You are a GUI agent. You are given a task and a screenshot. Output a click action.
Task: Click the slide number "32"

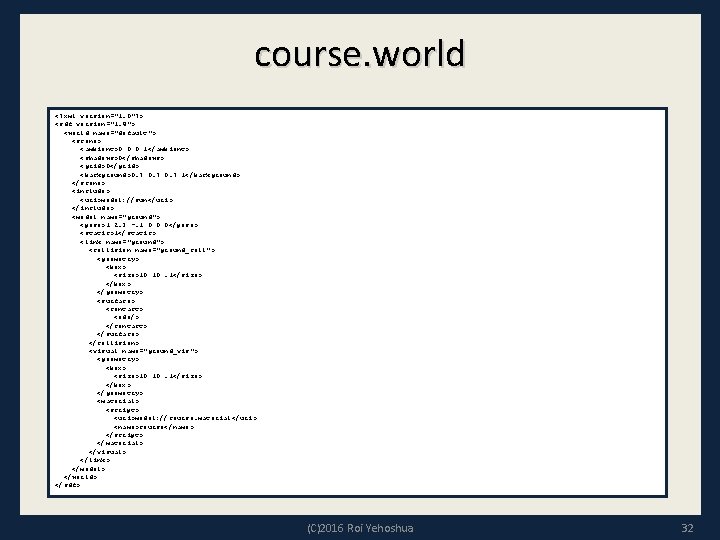point(687,528)
